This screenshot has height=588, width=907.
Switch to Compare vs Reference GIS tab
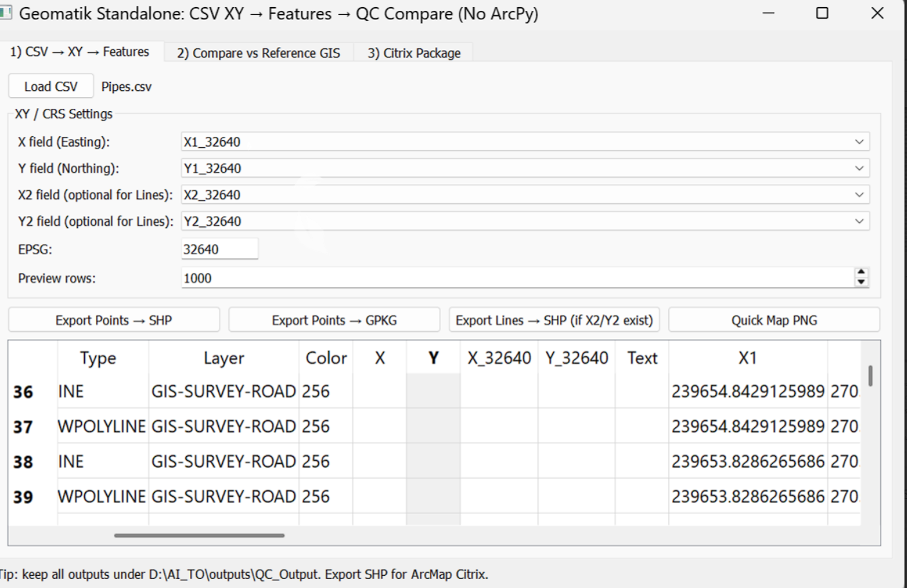click(258, 53)
